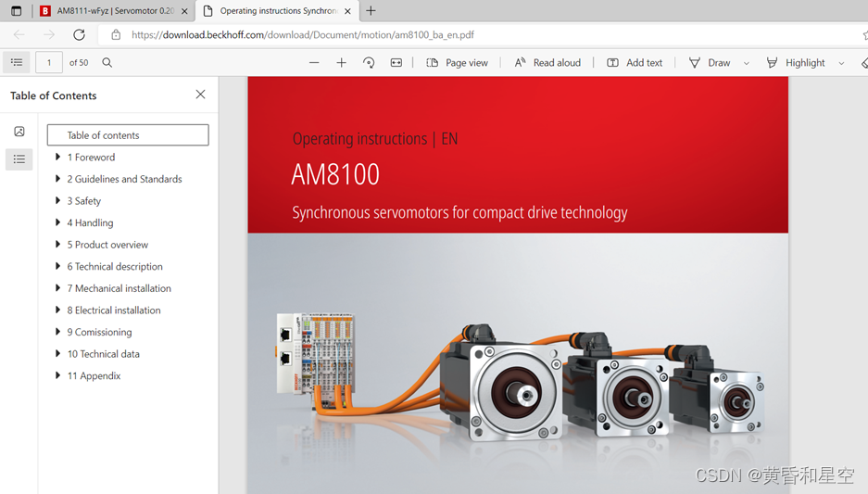The height and width of the screenshot is (494, 868).
Task: Start Read aloud
Action: coord(547,63)
